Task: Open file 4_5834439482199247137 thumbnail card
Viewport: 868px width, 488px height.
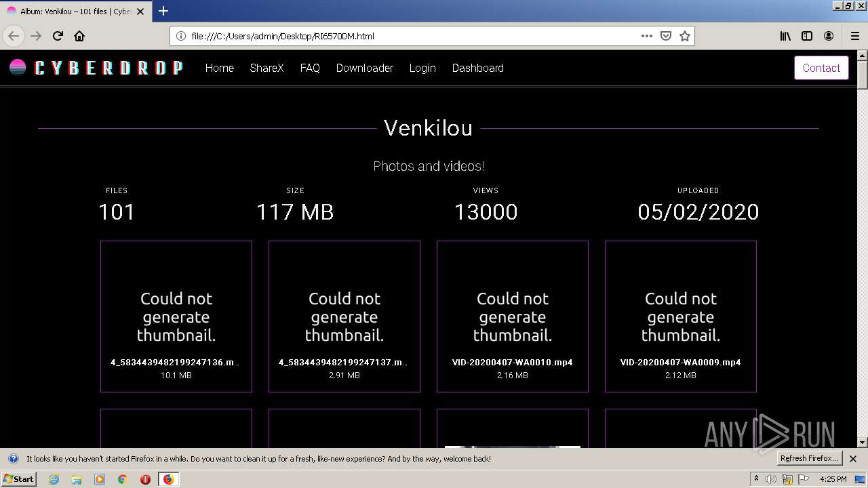Action: (x=344, y=317)
